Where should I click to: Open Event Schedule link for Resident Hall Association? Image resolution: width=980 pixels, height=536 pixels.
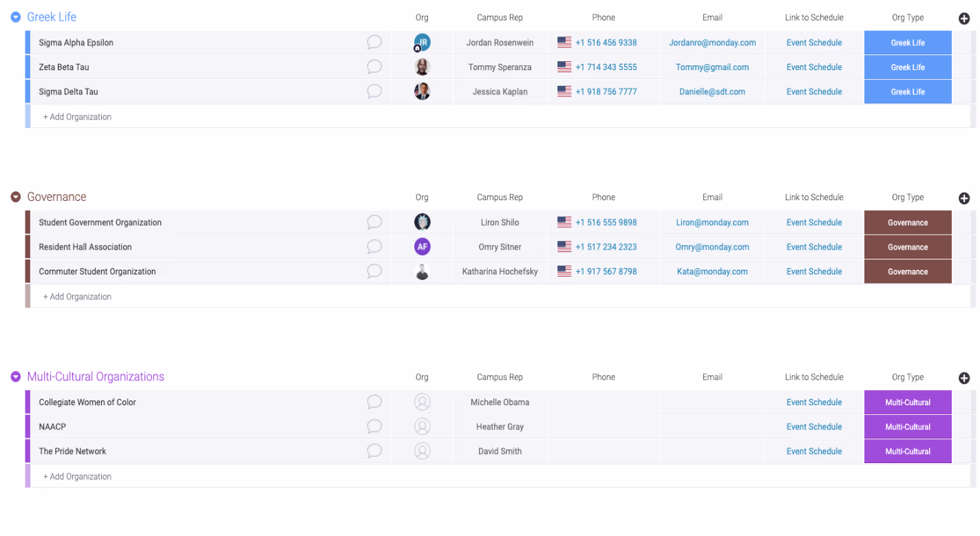(814, 246)
